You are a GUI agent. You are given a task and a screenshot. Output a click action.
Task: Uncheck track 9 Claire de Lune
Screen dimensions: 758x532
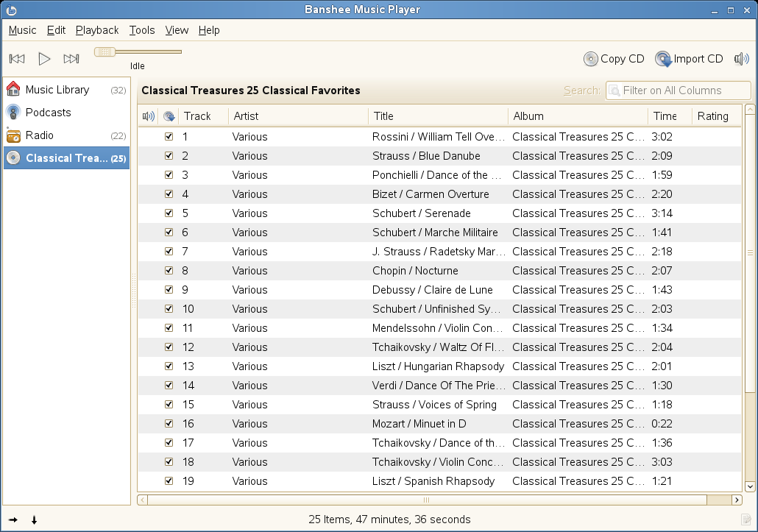coord(169,289)
